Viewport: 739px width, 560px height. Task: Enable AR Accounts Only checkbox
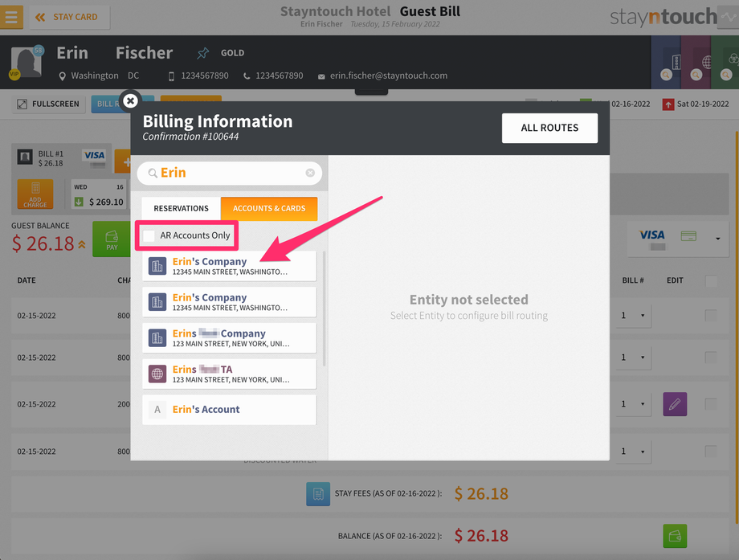(x=149, y=235)
